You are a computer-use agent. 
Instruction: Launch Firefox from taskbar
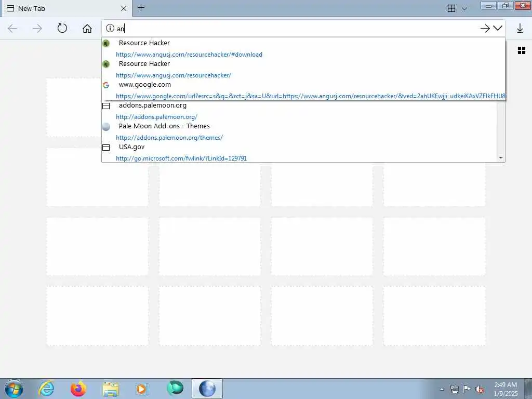coord(78,389)
